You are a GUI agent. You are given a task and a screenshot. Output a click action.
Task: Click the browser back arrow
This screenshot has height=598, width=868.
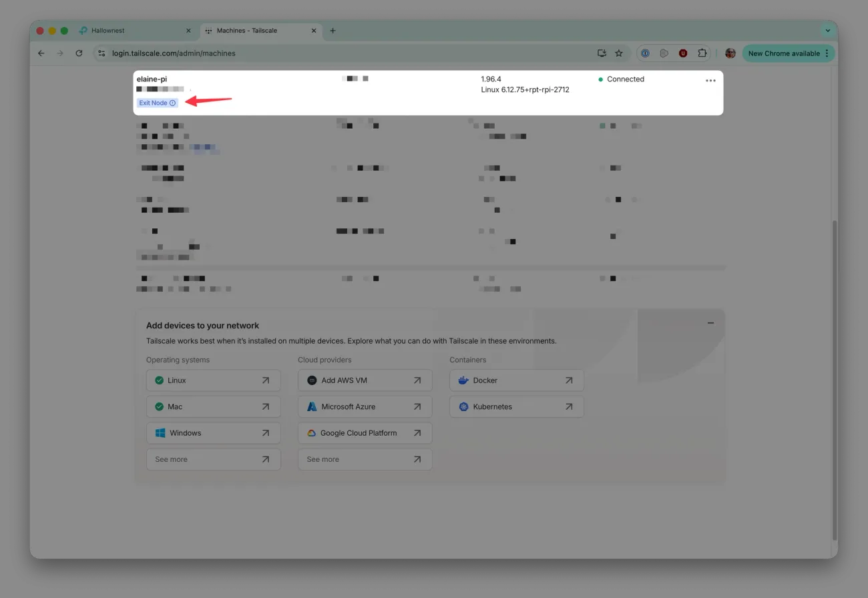pyautogui.click(x=41, y=53)
